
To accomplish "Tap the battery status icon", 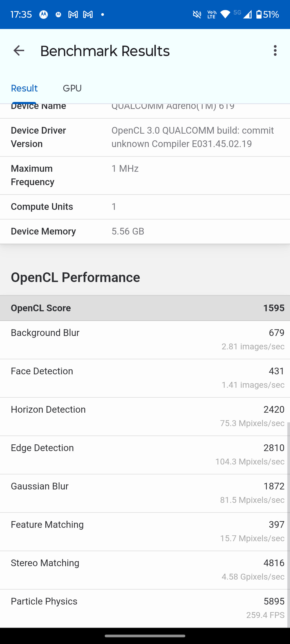I will point(259,14).
